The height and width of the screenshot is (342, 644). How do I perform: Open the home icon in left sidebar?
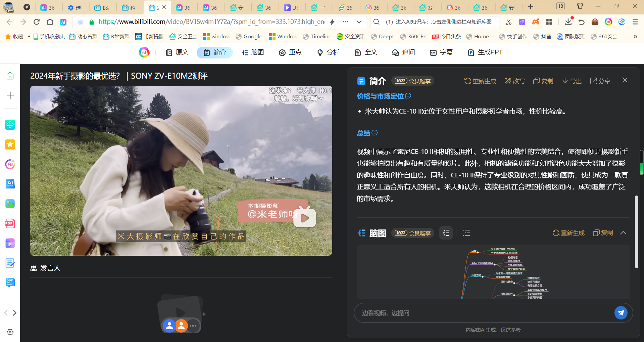pyautogui.click(x=10, y=76)
